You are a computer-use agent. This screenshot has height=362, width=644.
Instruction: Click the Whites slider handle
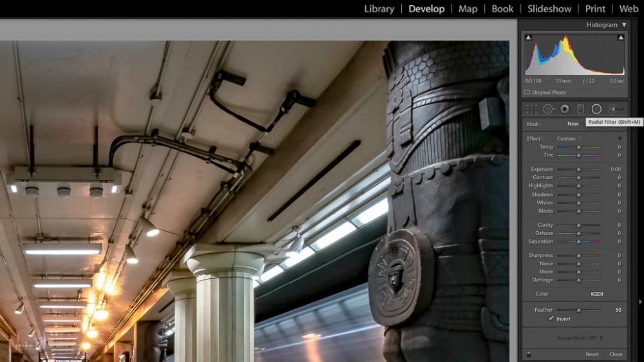click(x=579, y=203)
